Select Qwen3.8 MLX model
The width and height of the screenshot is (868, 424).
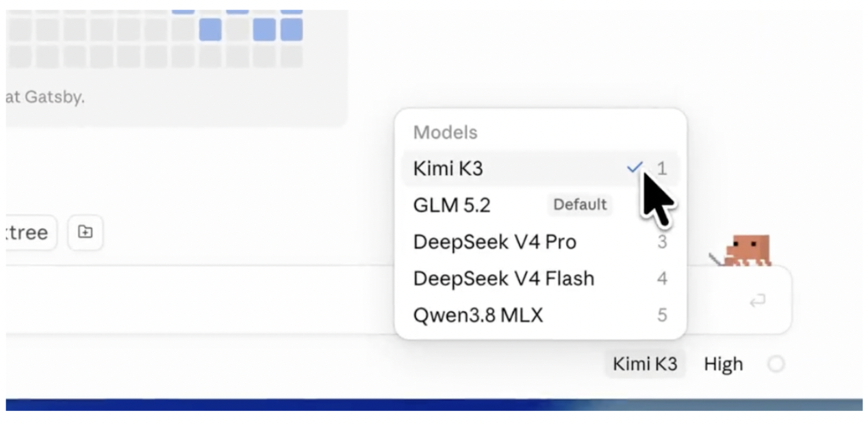pos(540,315)
